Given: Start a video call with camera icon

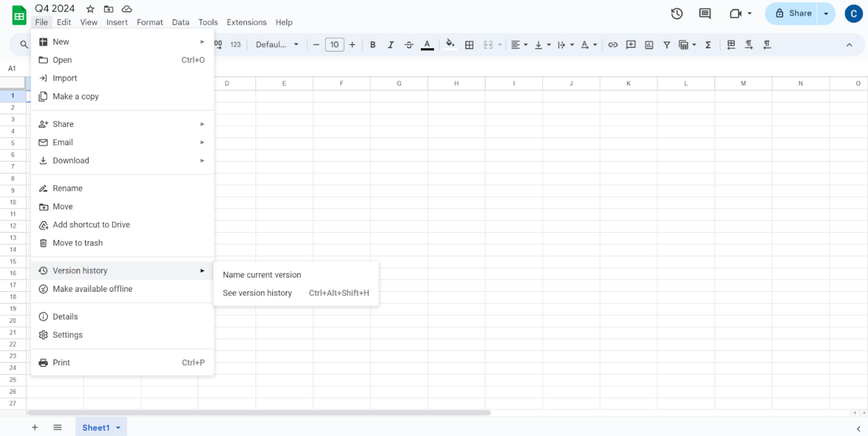Looking at the screenshot, I should click(x=736, y=14).
